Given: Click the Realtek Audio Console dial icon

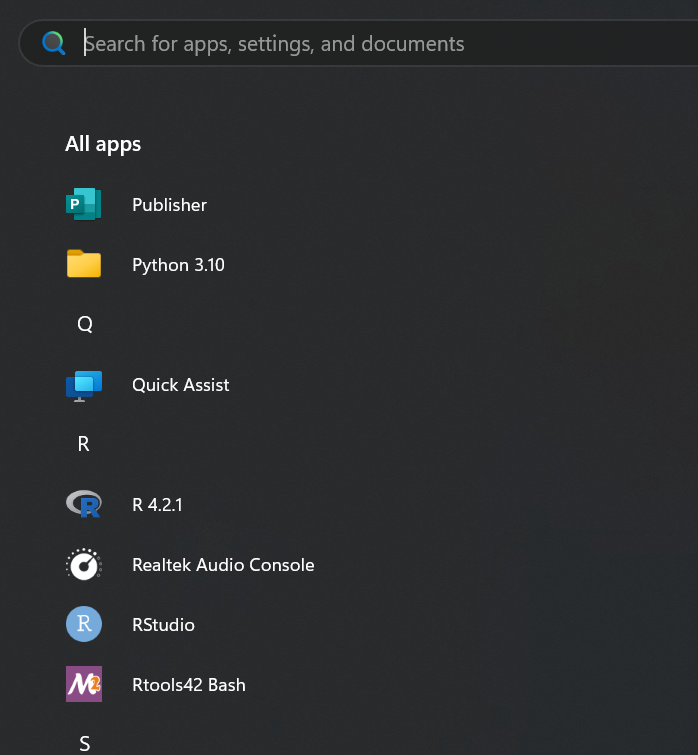Looking at the screenshot, I should 84,564.
